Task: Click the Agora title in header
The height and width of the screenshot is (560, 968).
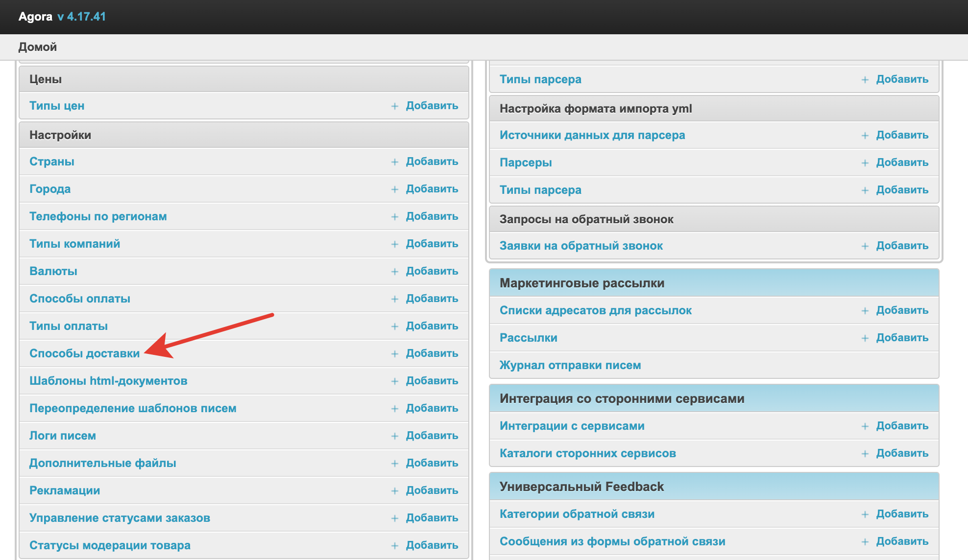Action: [35, 17]
